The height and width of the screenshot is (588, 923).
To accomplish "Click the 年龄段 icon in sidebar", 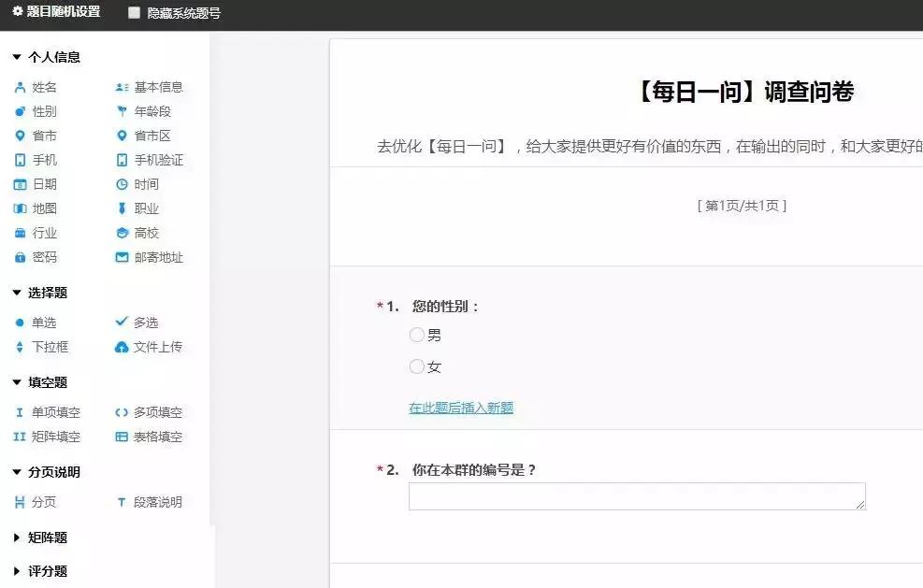I will 122,111.
